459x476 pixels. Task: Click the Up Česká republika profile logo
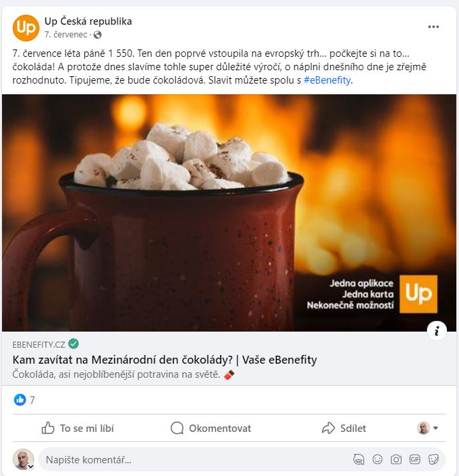coord(26,28)
